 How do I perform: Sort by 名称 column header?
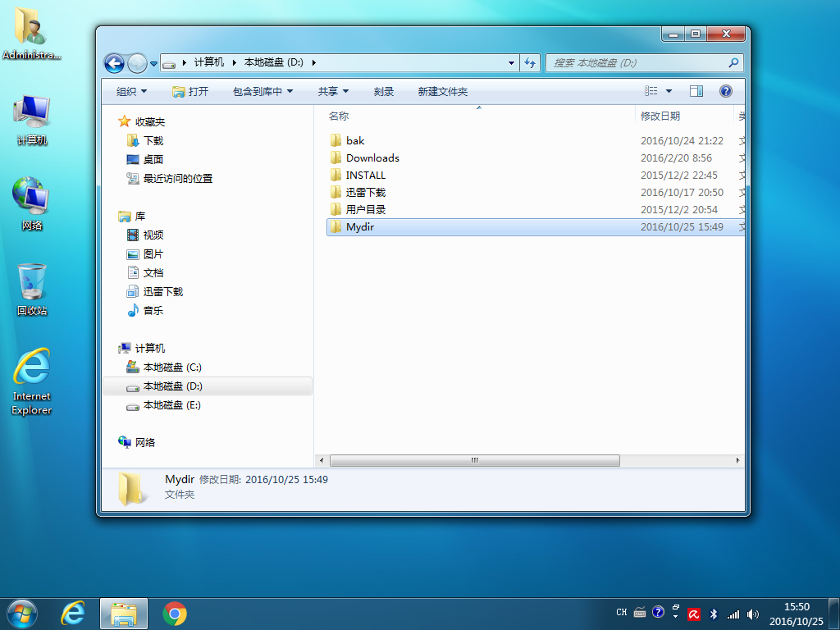338,116
